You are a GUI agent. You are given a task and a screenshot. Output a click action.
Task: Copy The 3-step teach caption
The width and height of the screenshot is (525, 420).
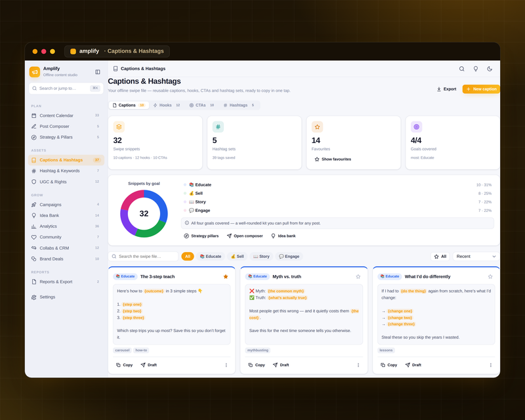point(124,365)
